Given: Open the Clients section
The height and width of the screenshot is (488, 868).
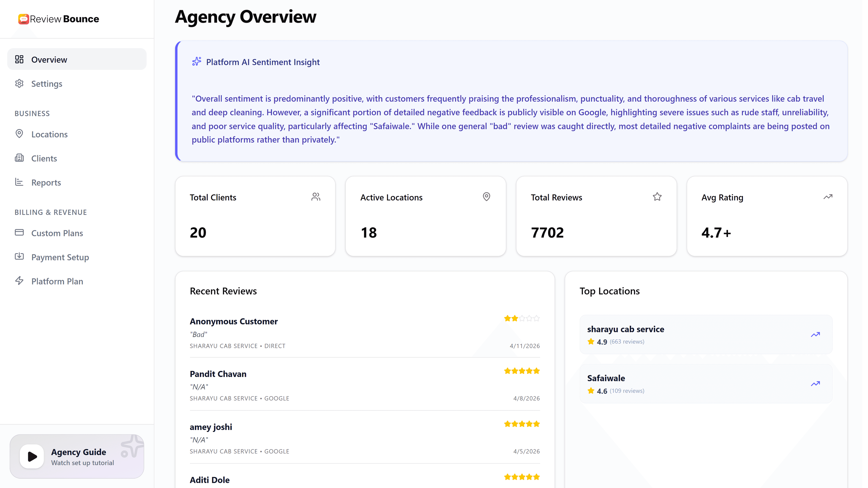Looking at the screenshot, I should coord(77,158).
